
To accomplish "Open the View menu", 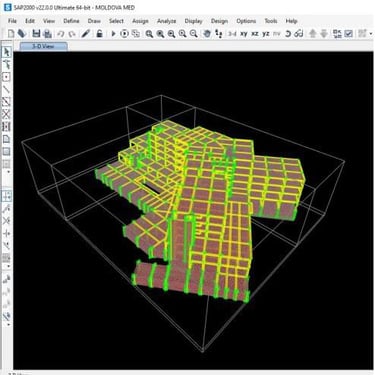I will [49, 21].
